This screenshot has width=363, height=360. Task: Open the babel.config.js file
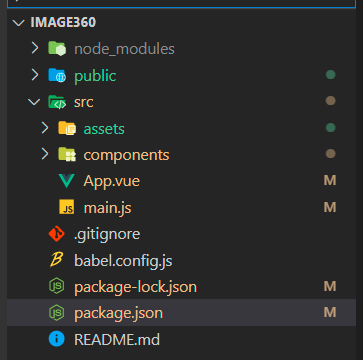123,260
